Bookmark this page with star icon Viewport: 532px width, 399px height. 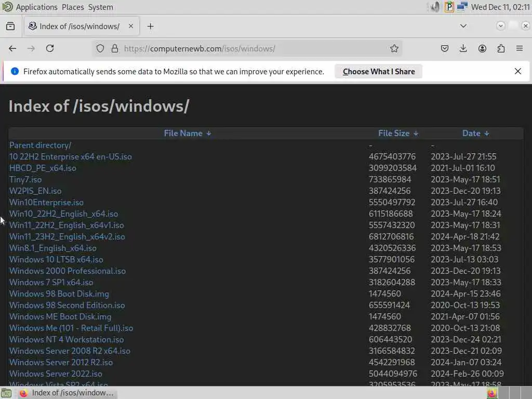(394, 48)
